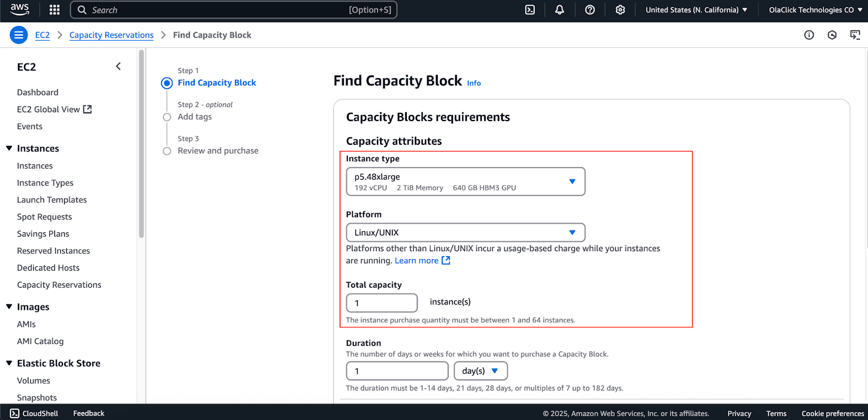Open Spot Requests in the sidebar
This screenshot has height=420, width=868.
(x=44, y=217)
